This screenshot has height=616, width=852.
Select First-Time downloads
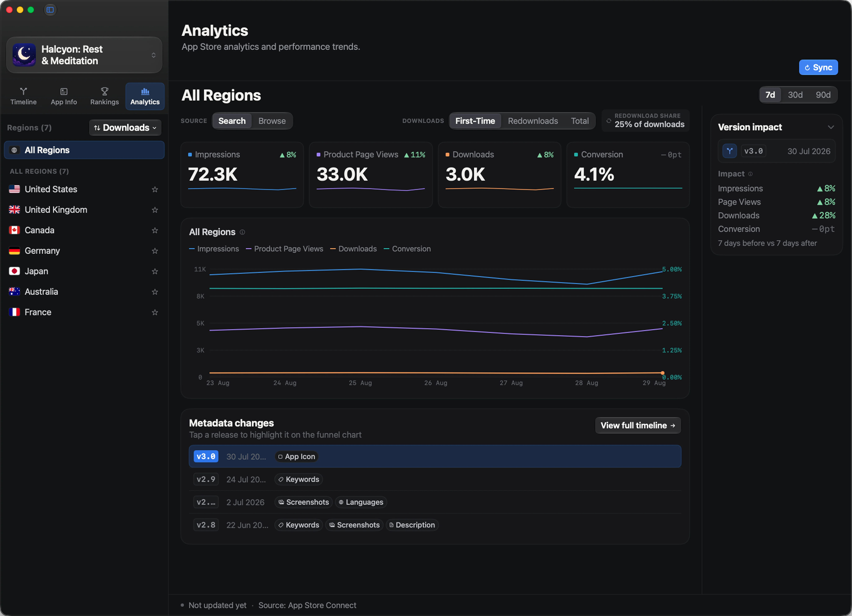coord(475,121)
